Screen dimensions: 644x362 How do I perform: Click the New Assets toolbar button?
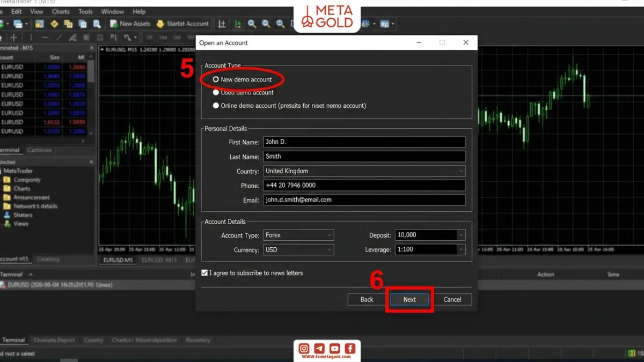point(130,24)
